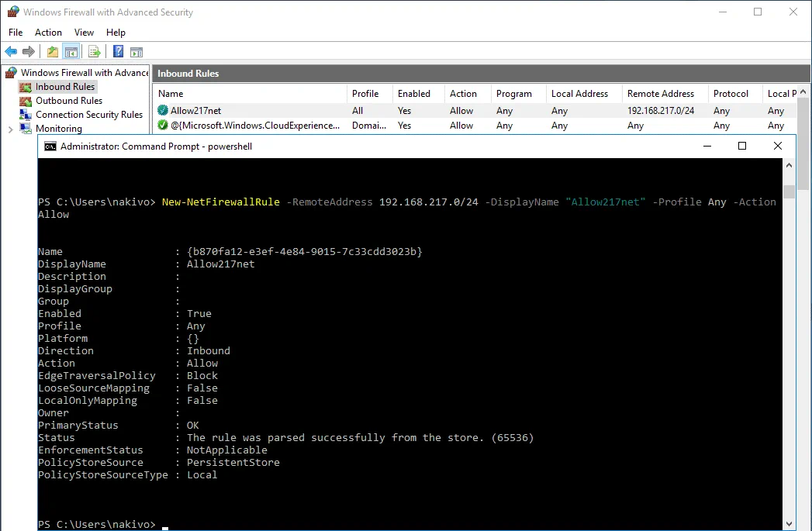The image size is (812, 531).
Task: Open the View menu
Action: click(84, 33)
